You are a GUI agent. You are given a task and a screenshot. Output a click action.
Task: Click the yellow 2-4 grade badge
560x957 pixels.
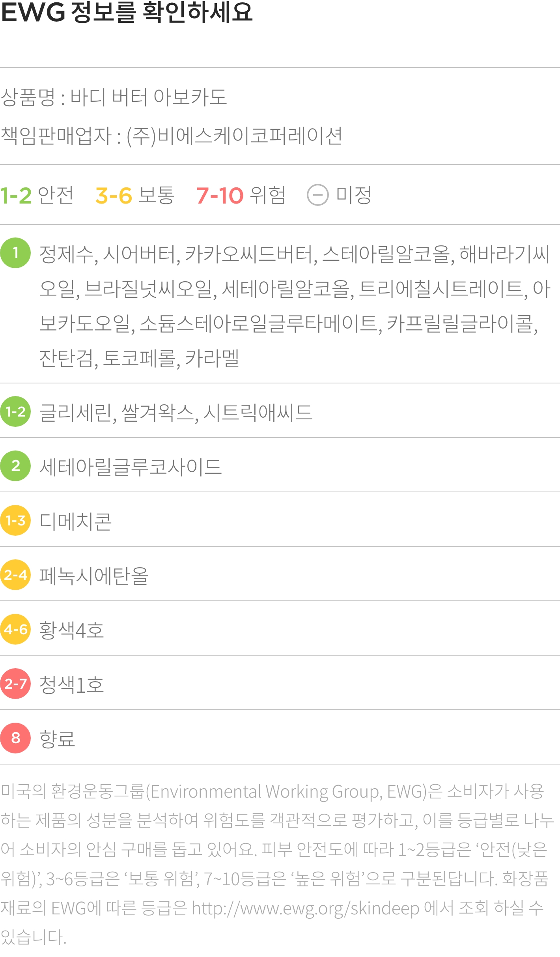[x=15, y=575]
